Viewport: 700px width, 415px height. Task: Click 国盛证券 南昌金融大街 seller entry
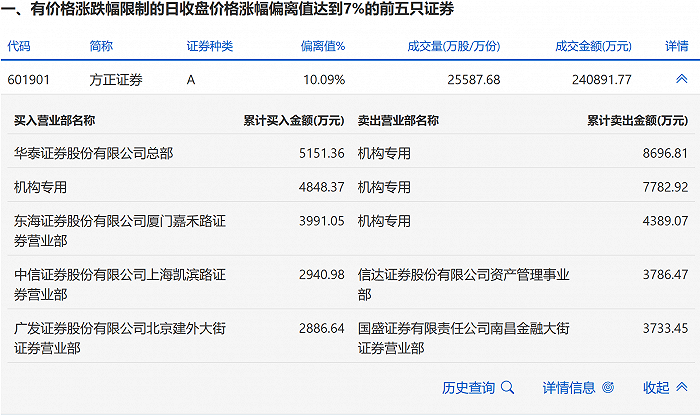point(463,338)
